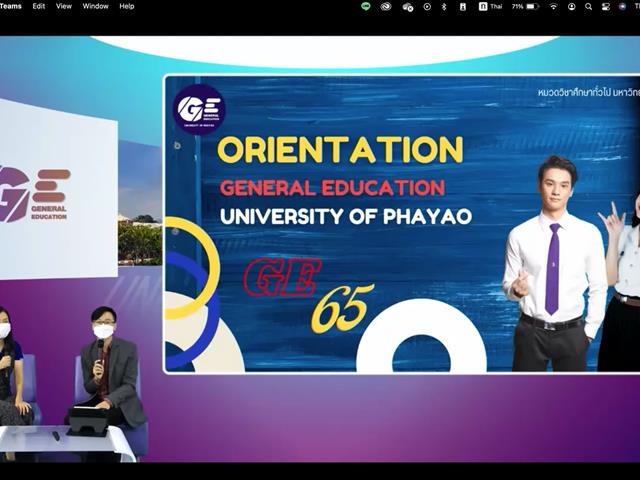Open the Window menu

[x=96, y=6]
